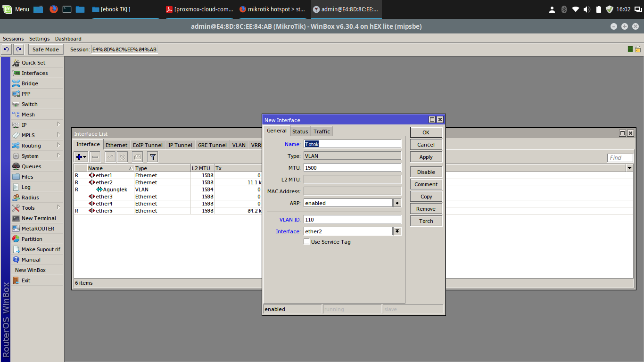Click the Mesh icon in the sidebar
The height and width of the screenshot is (362, 644).
tap(16, 115)
